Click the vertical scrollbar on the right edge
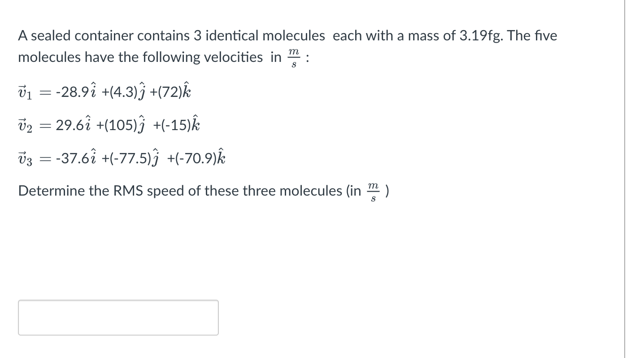Screen dimensions: 644x358 click(624, 179)
